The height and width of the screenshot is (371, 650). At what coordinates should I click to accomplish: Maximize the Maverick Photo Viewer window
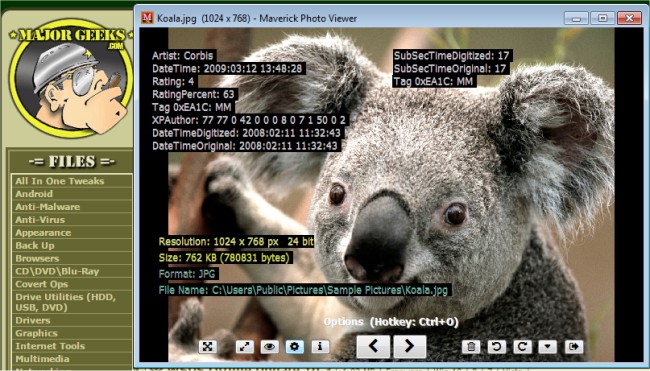tap(603, 18)
